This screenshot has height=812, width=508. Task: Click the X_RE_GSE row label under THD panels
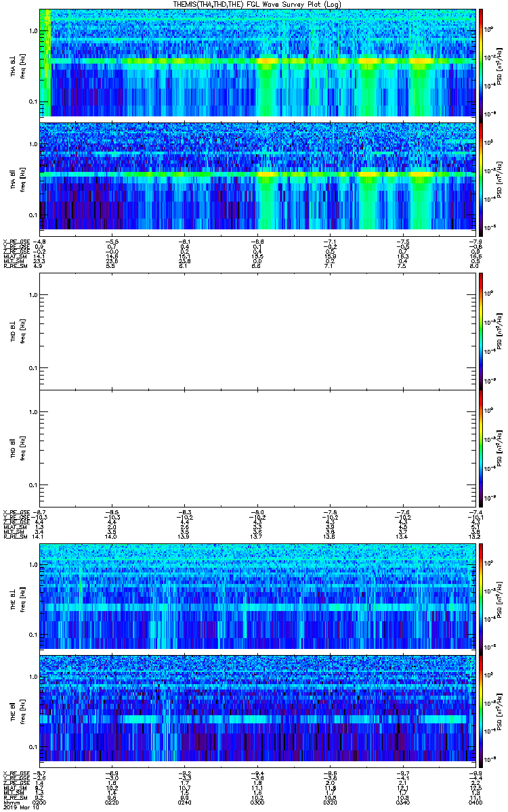[x=16, y=511]
